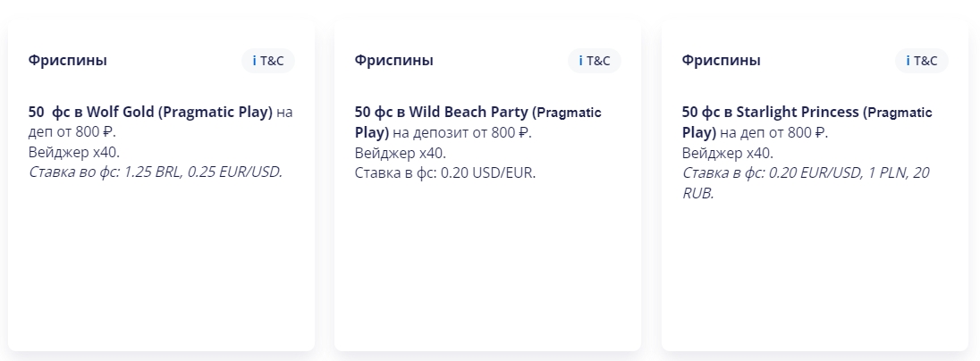Click the info icon on the Wolf Gold card
The height and width of the screenshot is (361, 980).
(x=255, y=61)
